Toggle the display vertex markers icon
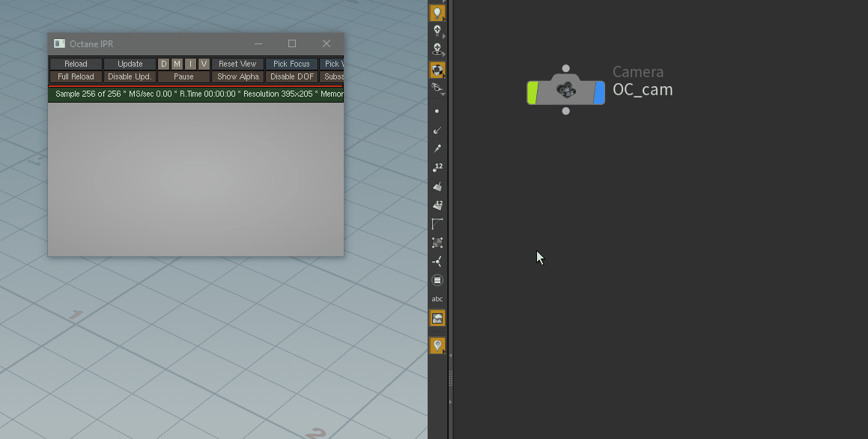This screenshot has height=439, width=868. (437, 243)
